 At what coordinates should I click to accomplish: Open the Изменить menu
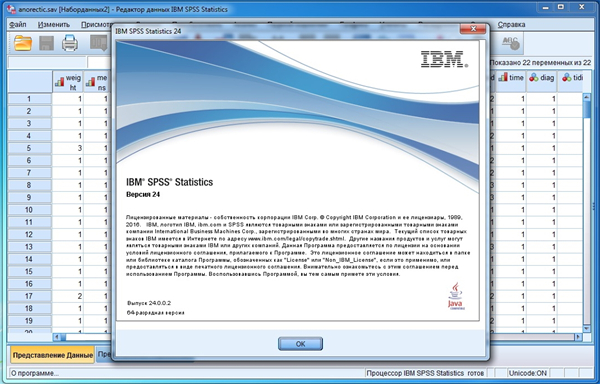coord(54,24)
